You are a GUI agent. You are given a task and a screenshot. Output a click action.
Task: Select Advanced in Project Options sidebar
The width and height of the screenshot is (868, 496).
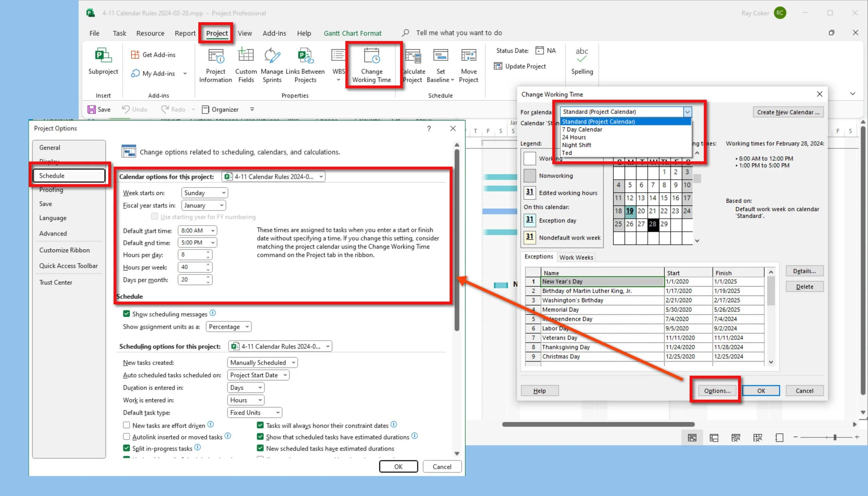[x=69, y=233]
